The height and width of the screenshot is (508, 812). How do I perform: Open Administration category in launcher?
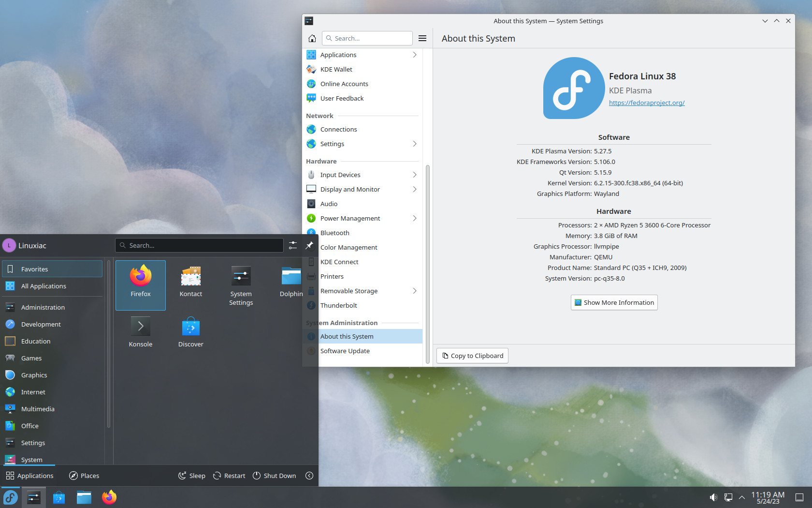(x=52, y=307)
